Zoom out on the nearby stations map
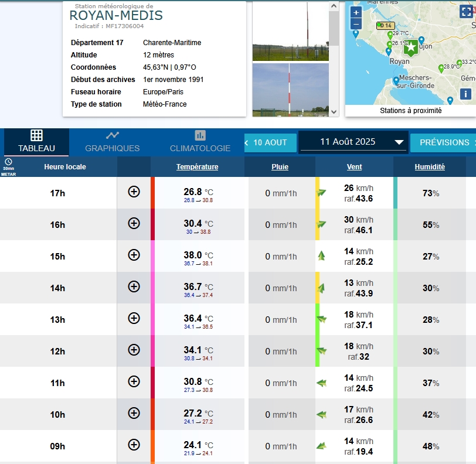Image resolution: width=476 pixels, height=464 pixels. 356,24
